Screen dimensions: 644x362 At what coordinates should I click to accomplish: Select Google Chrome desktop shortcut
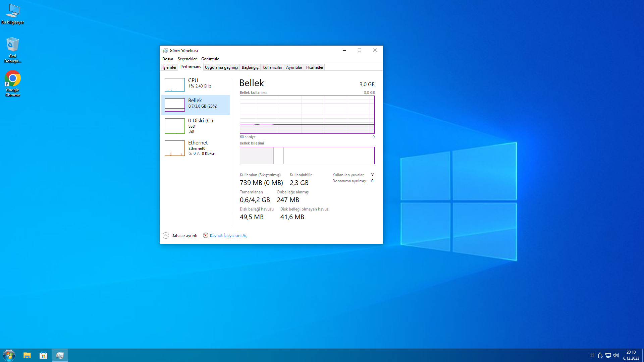[13, 84]
